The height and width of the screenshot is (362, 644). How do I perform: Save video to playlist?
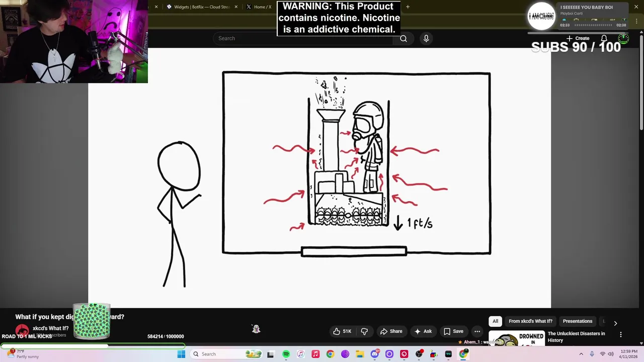tap(453, 331)
